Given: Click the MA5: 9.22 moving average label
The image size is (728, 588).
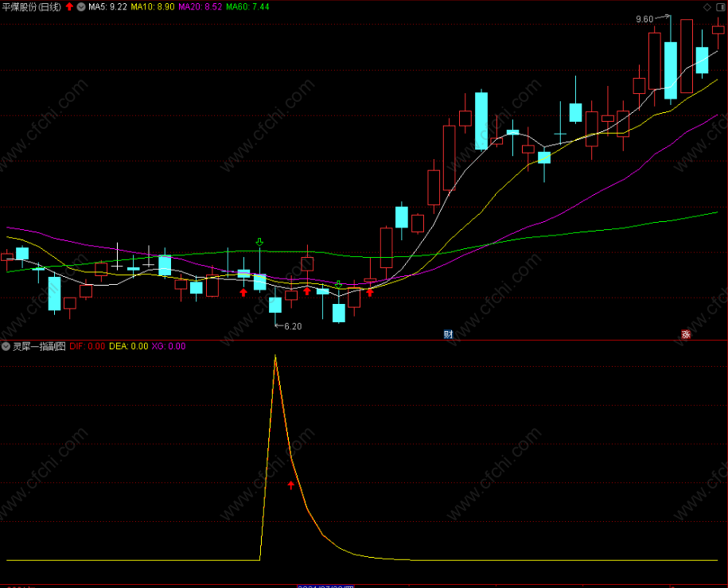Looking at the screenshot, I should tap(107, 6).
